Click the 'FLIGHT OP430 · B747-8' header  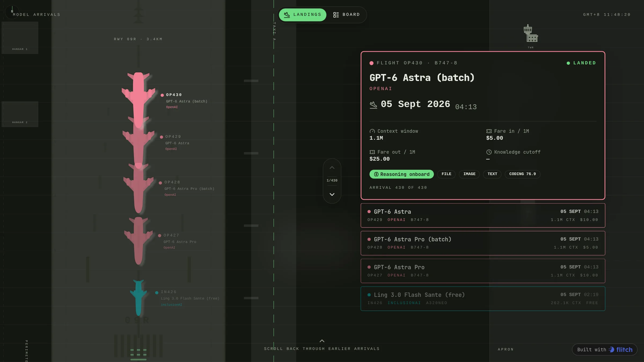pos(417,63)
